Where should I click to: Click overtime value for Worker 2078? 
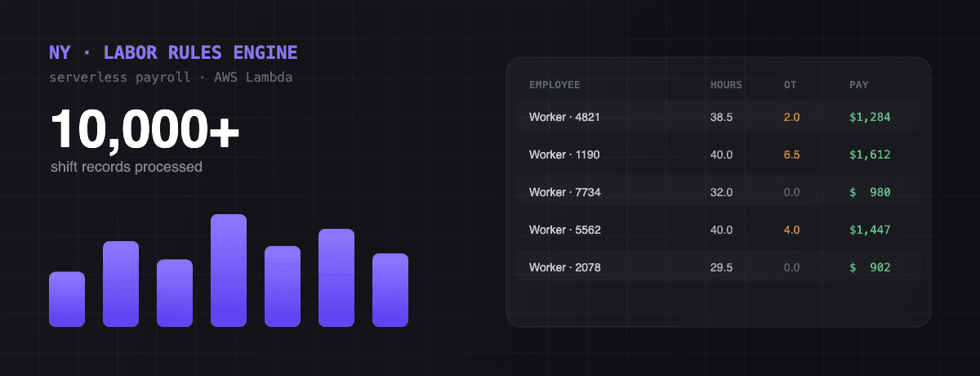(x=792, y=267)
